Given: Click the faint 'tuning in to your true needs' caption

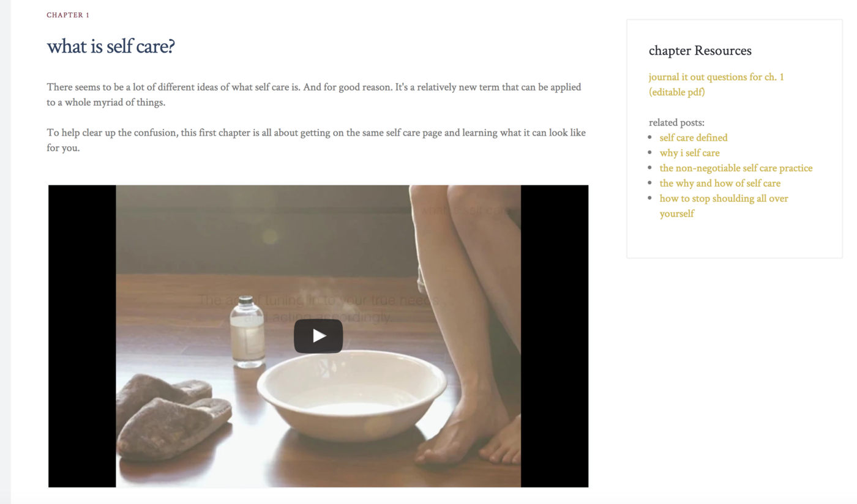Looking at the screenshot, I should coord(318,308).
